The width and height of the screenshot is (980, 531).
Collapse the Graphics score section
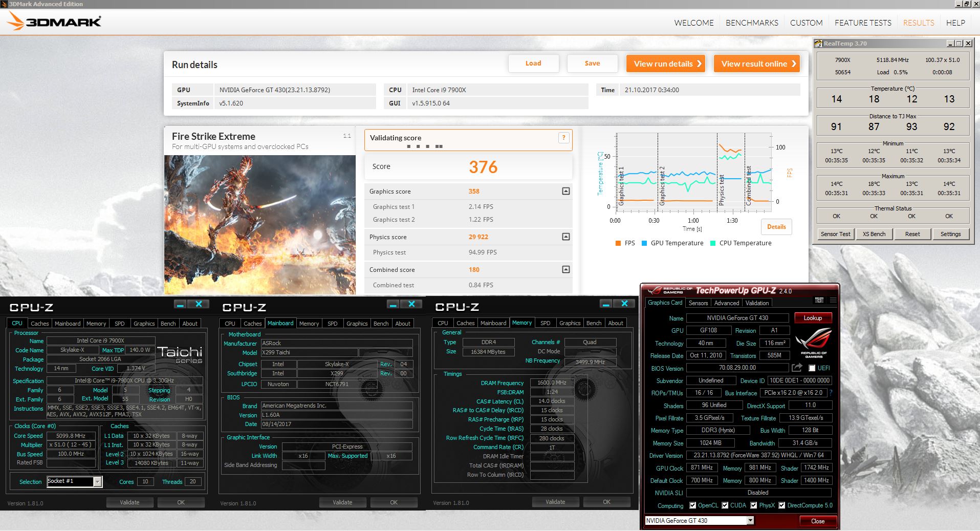tap(565, 191)
